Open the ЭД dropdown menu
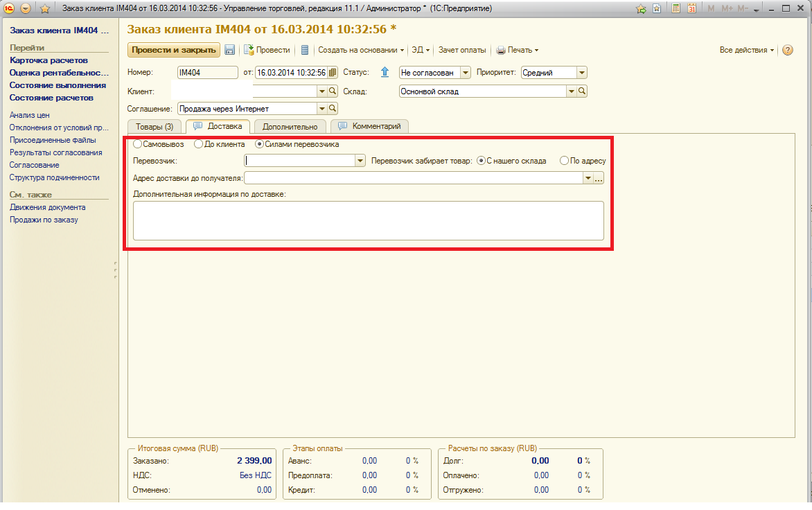 pyautogui.click(x=421, y=50)
